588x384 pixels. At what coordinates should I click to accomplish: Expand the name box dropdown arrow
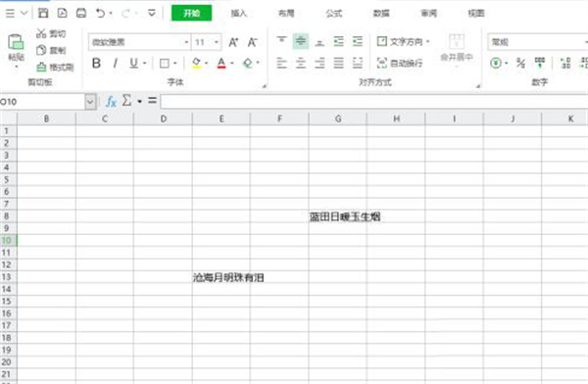(90, 102)
